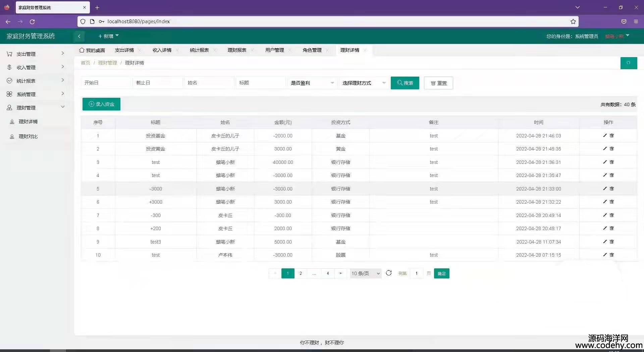Screen dimensions: 644x352
Task: Collapse the sidebar with the left arrow icon
Action: 79,36
